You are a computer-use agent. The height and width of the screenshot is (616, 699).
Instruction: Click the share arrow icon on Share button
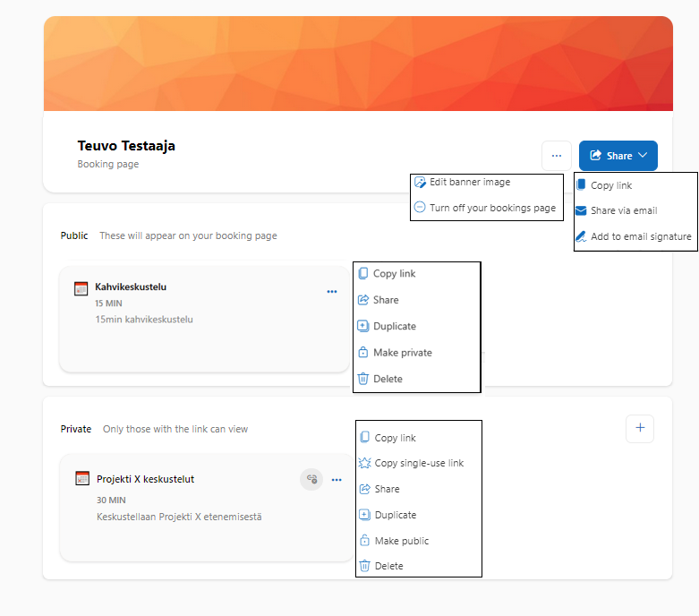[x=595, y=155]
